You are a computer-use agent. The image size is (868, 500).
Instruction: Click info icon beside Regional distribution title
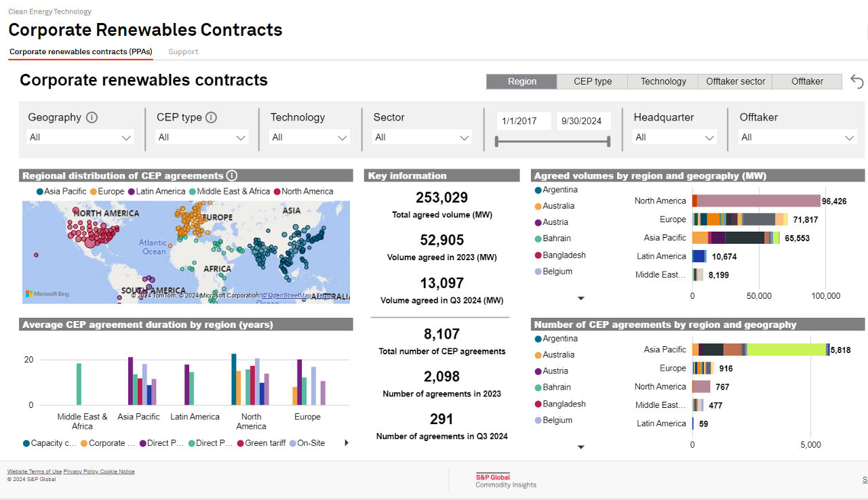coord(232,175)
